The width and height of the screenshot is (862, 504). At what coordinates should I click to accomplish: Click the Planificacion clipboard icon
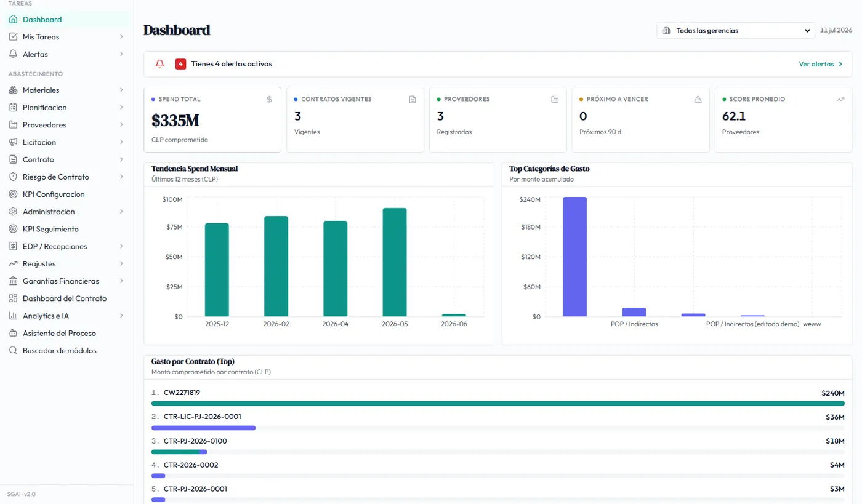coord(13,108)
